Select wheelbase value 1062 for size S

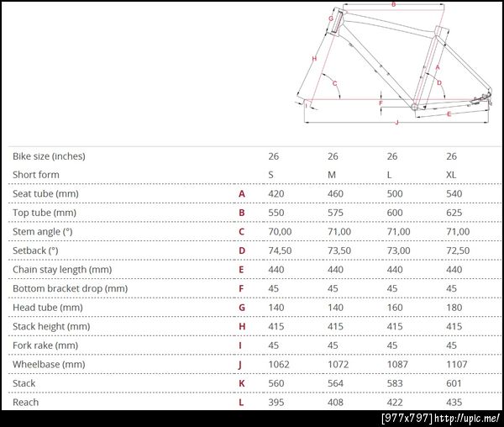click(x=279, y=365)
